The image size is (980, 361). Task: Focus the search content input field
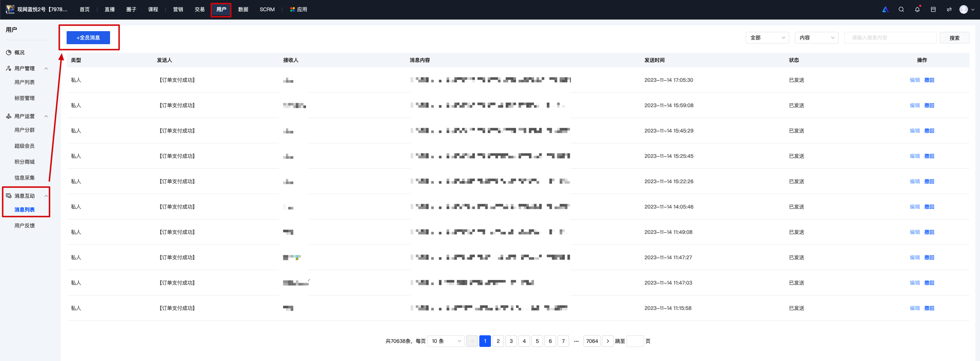890,38
